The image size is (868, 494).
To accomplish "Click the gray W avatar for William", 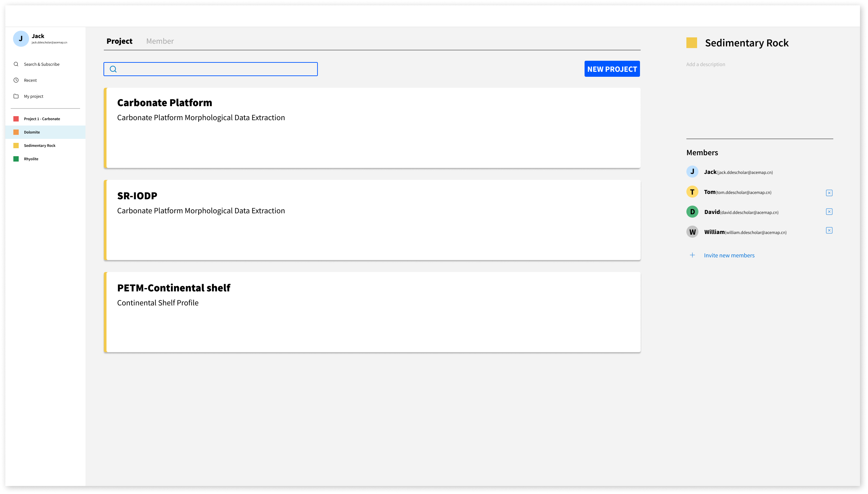I will coord(692,232).
